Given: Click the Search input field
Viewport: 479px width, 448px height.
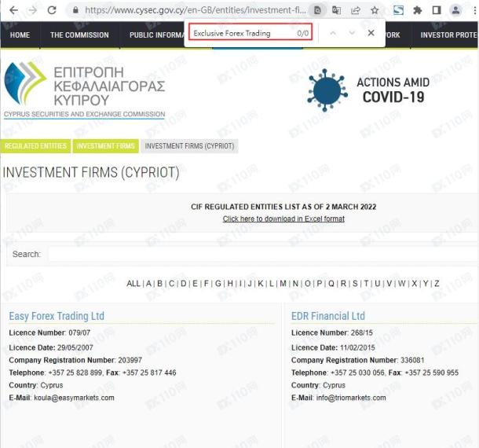Looking at the screenshot, I should click(263, 254).
